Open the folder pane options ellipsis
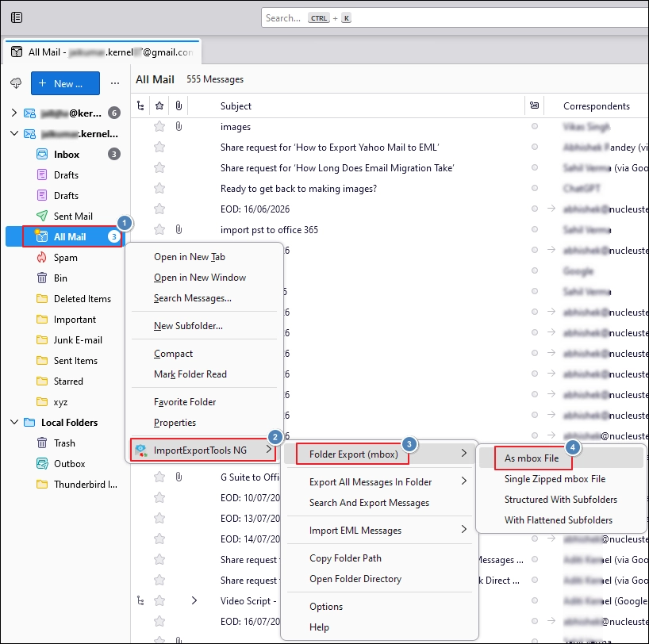This screenshot has height=644, width=649. click(115, 83)
